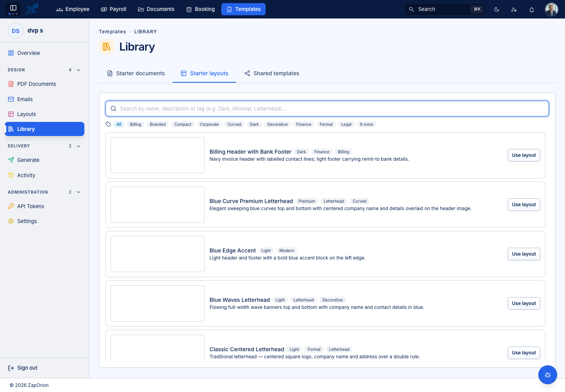Open the chatbot assistant button
The image size is (565, 392).
pyautogui.click(x=548, y=375)
